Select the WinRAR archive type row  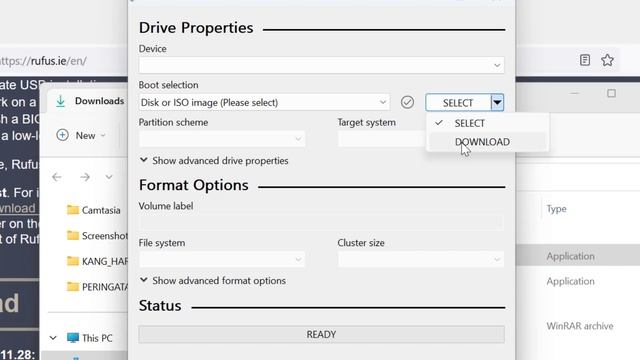point(580,326)
